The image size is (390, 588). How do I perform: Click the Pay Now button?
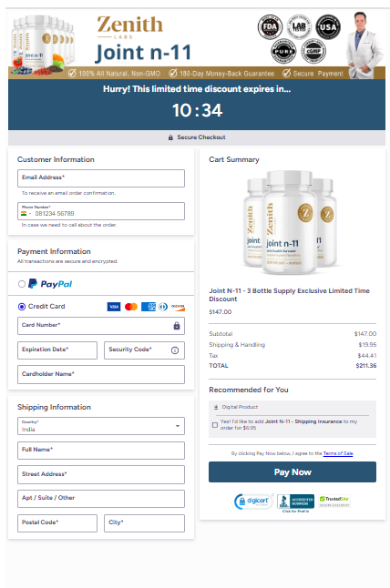click(x=292, y=471)
